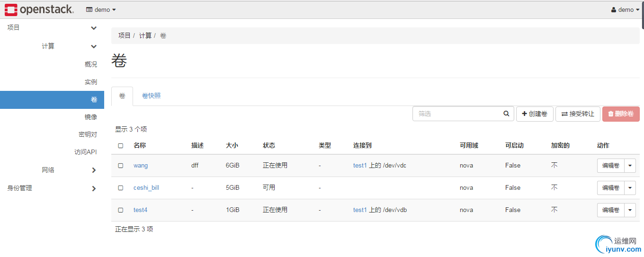Screen dimensions: 644x257
Task: Click the search magnifier icon in filter box
Action: click(x=506, y=114)
